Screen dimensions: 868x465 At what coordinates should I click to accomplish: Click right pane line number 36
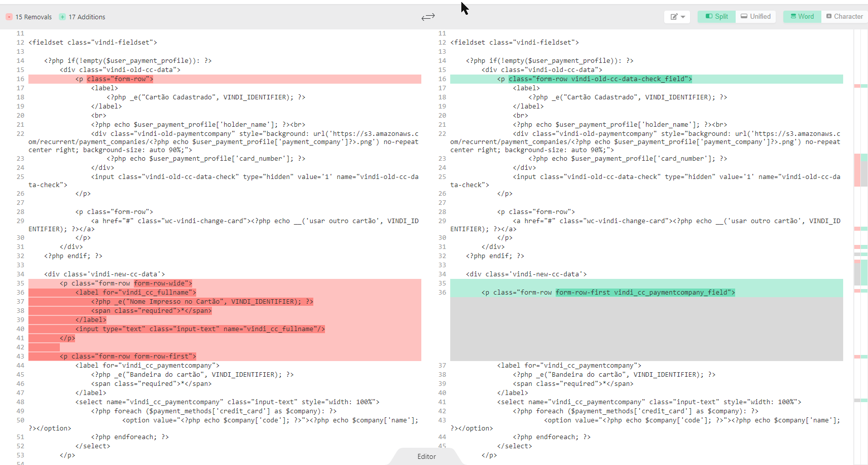click(442, 293)
